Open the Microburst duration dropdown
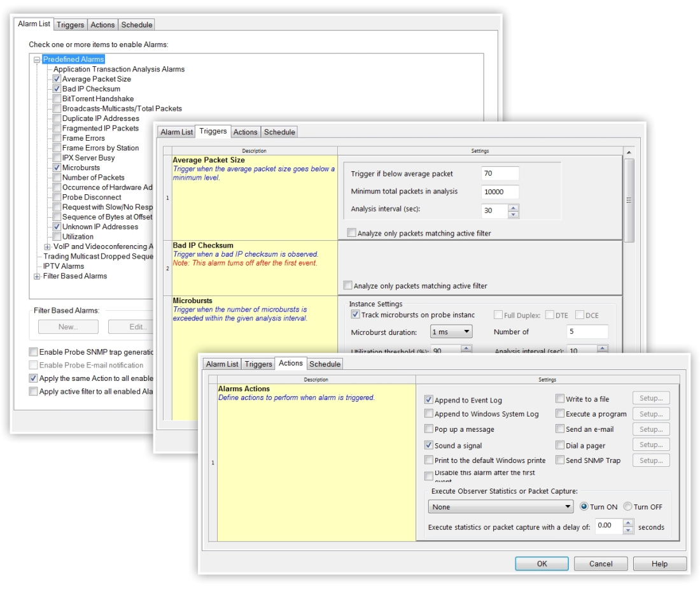This screenshot has width=700, height=591. pyautogui.click(x=451, y=332)
